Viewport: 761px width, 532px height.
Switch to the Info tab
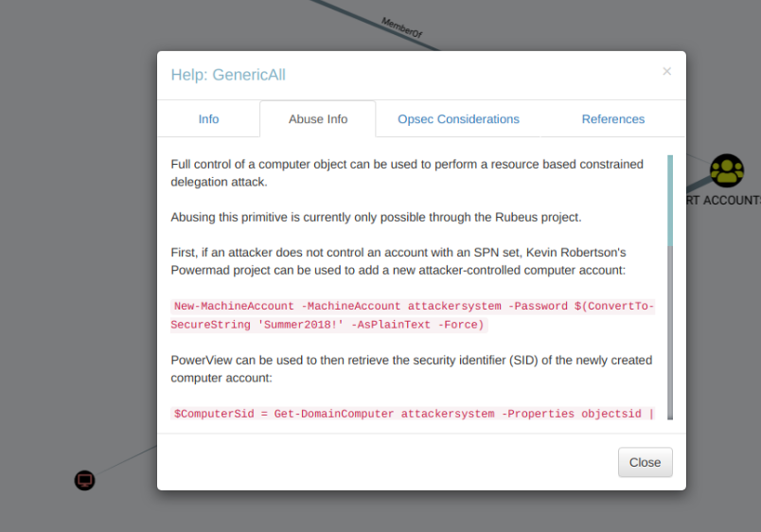[x=208, y=119]
